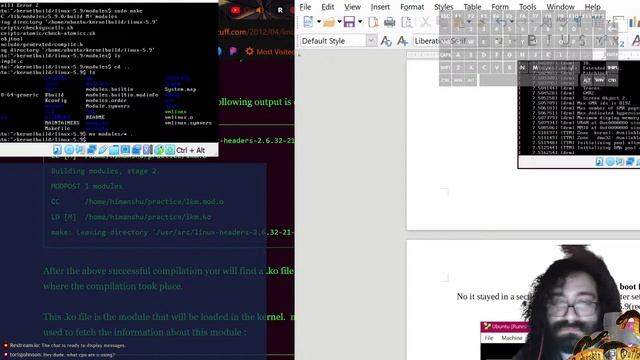This screenshot has height=360, width=640.
Task: Toggle Strikethrough formatting in Writer
Action: coord(582,40)
